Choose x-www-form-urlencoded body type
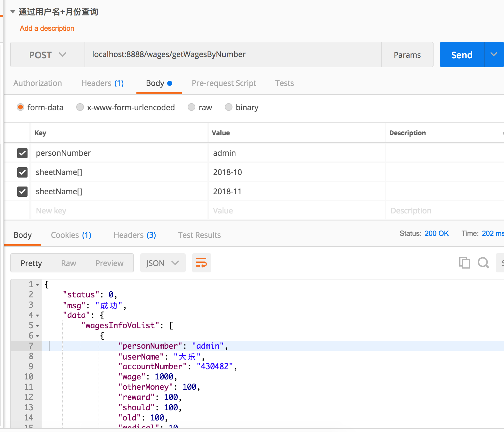 click(80, 107)
